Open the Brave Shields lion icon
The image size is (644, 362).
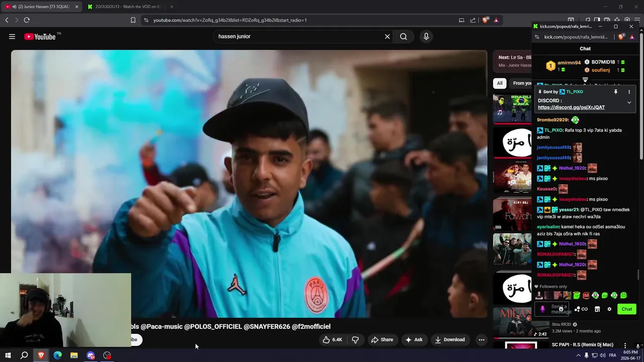coord(486,20)
